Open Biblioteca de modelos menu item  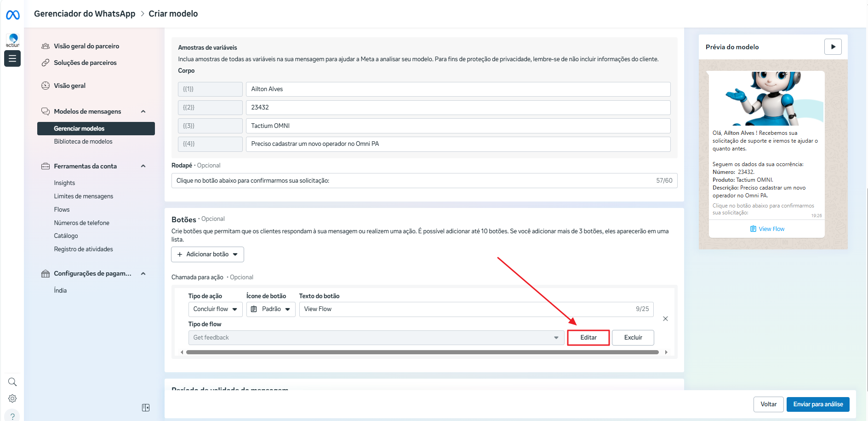[x=83, y=142]
